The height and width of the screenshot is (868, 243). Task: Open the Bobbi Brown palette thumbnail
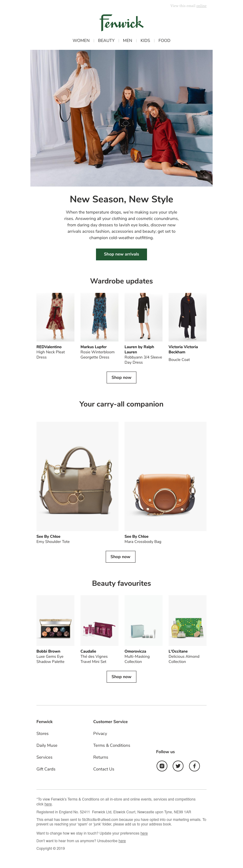(55, 620)
